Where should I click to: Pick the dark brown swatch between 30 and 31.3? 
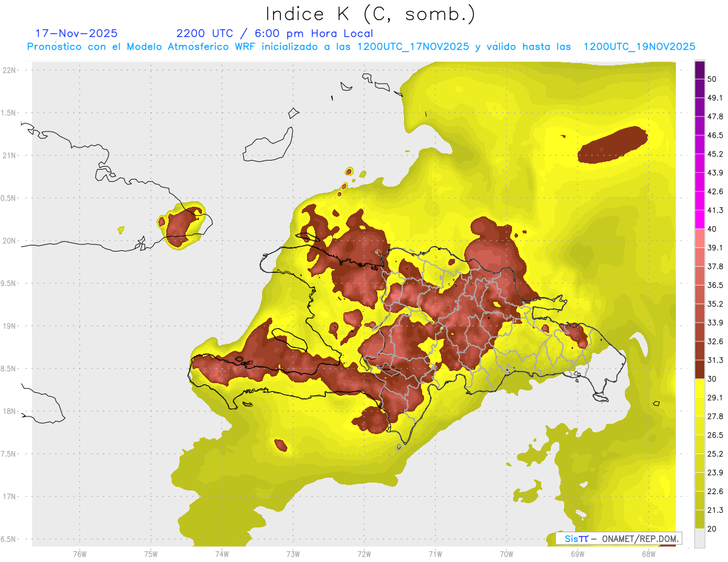pyautogui.click(x=699, y=370)
